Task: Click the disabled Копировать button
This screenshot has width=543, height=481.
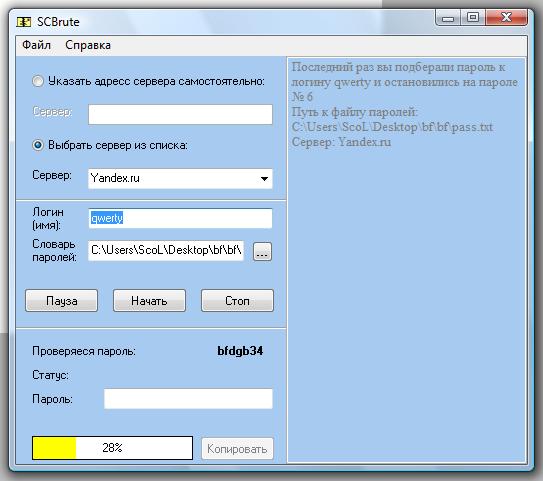Action: click(x=237, y=449)
